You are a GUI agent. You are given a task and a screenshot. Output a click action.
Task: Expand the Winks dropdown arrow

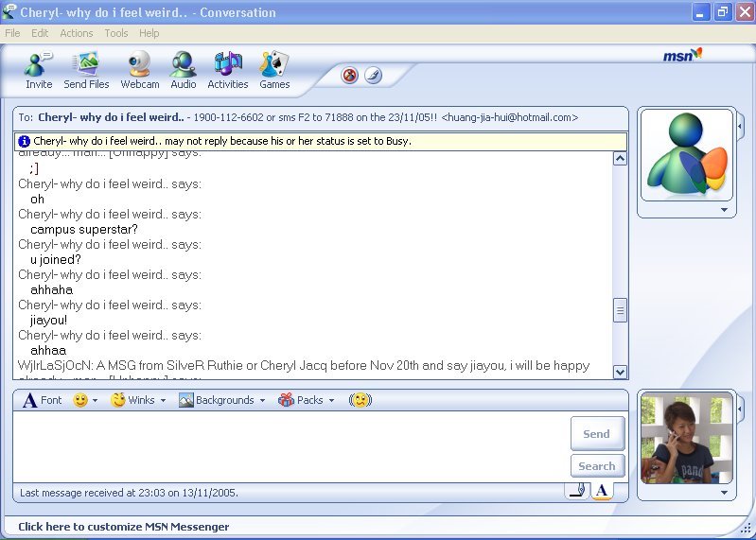pos(163,400)
